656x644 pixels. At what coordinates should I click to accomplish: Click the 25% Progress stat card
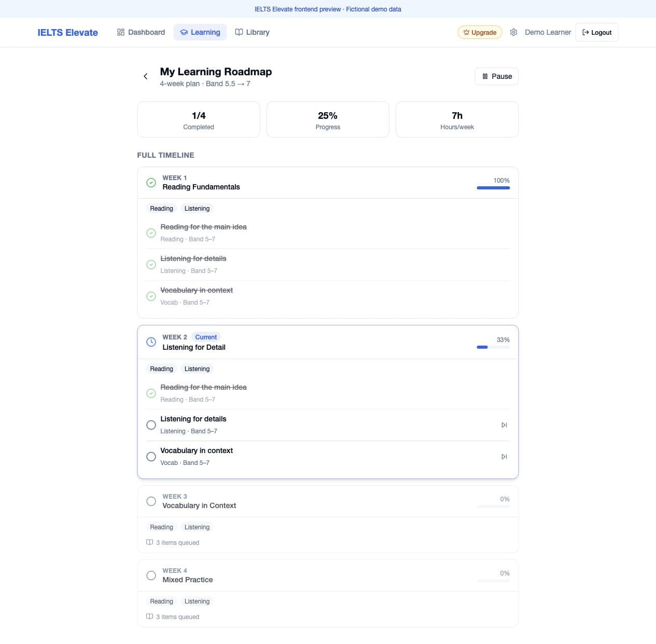pyautogui.click(x=328, y=119)
